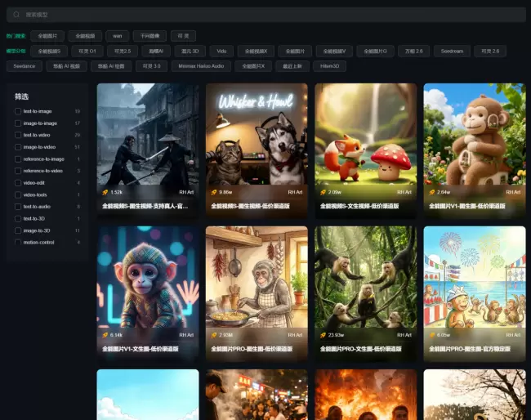Click rocket icon on Whisker & Howl card

click(x=213, y=192)
